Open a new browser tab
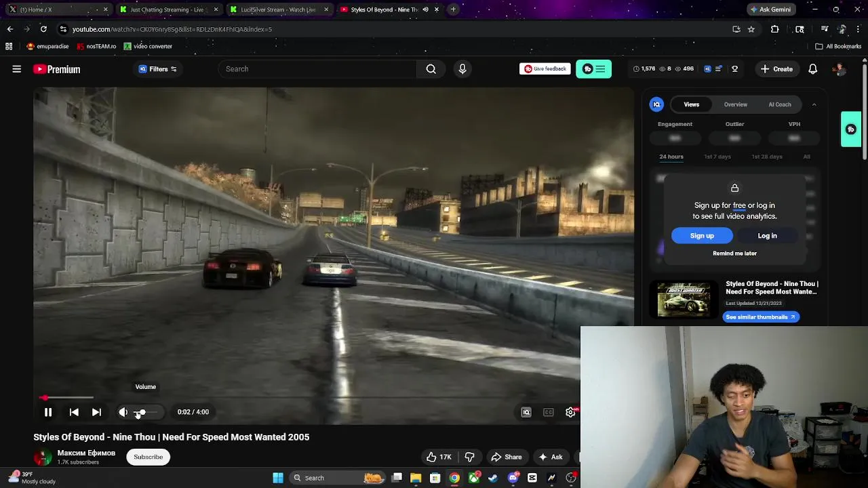Screen dimensions: 868x488 tap(453, 9)
